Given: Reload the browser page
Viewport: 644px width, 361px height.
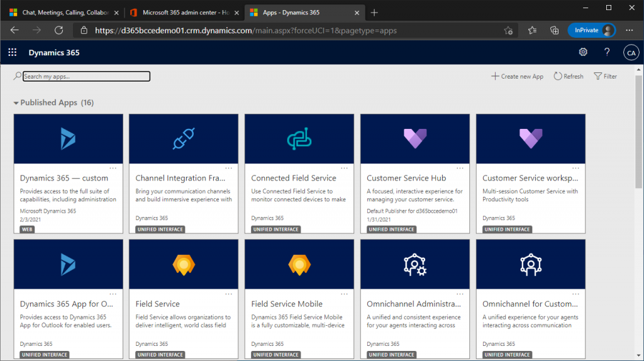Looking at the screenshot, I should [x=58, y=30].
